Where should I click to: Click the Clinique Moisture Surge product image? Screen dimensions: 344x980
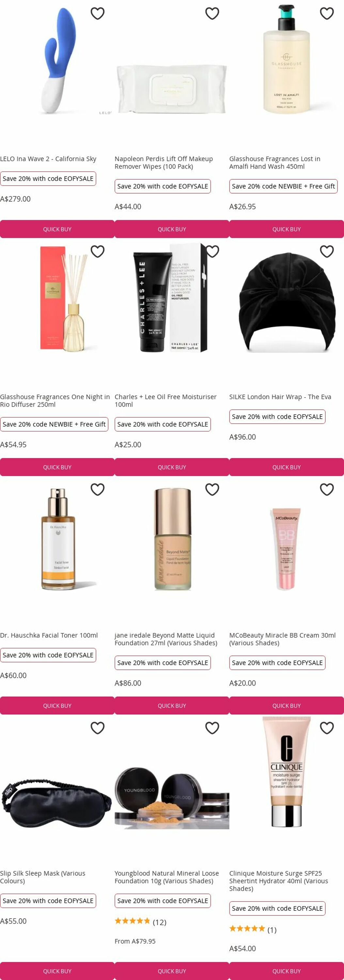click(287, 772)
